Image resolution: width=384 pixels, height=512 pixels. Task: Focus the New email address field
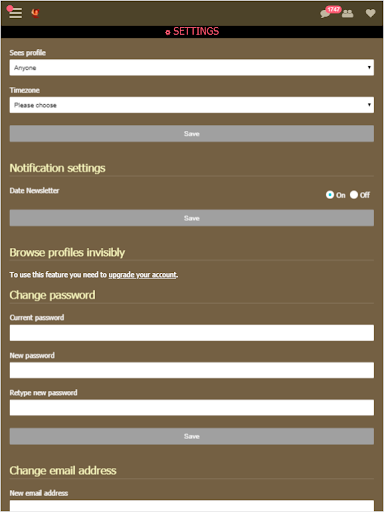tap(192, 505)
